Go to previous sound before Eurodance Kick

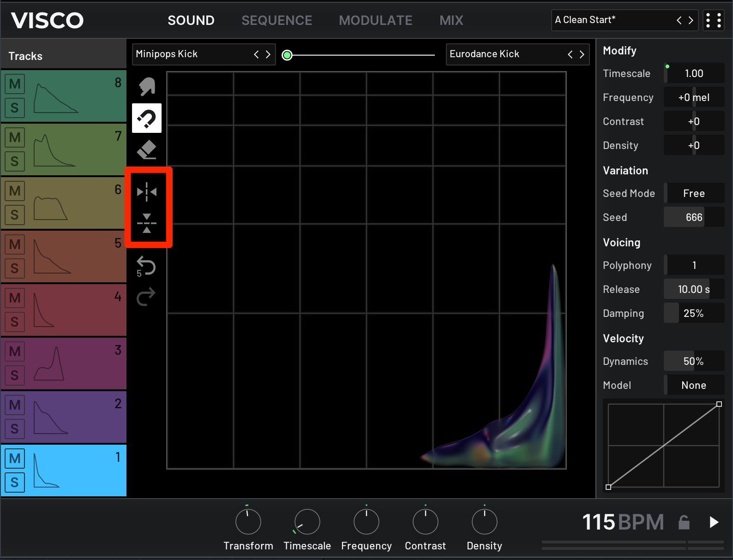pyautogui.click(x=570, y=54)
